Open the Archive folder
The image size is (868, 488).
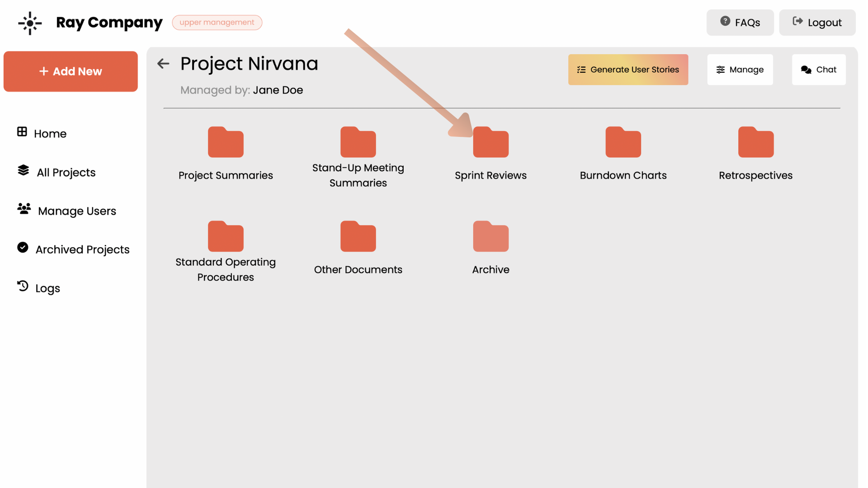pos(491,237)
